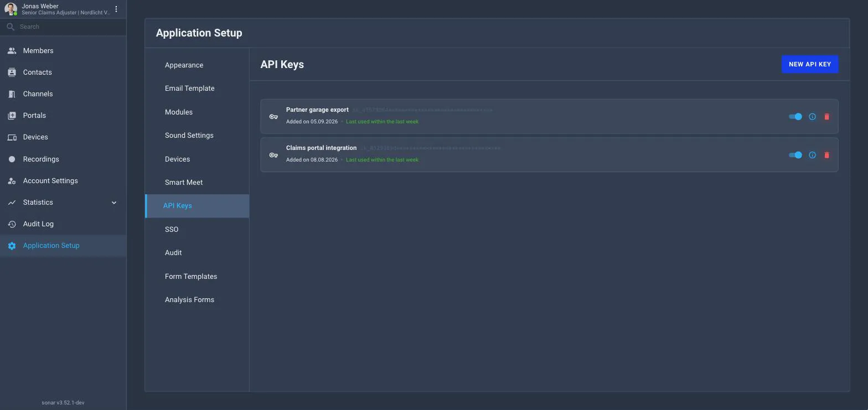Click "Added on 08.08.2026" text
Viewport: 868px width, 410px height.
(312, 160)
